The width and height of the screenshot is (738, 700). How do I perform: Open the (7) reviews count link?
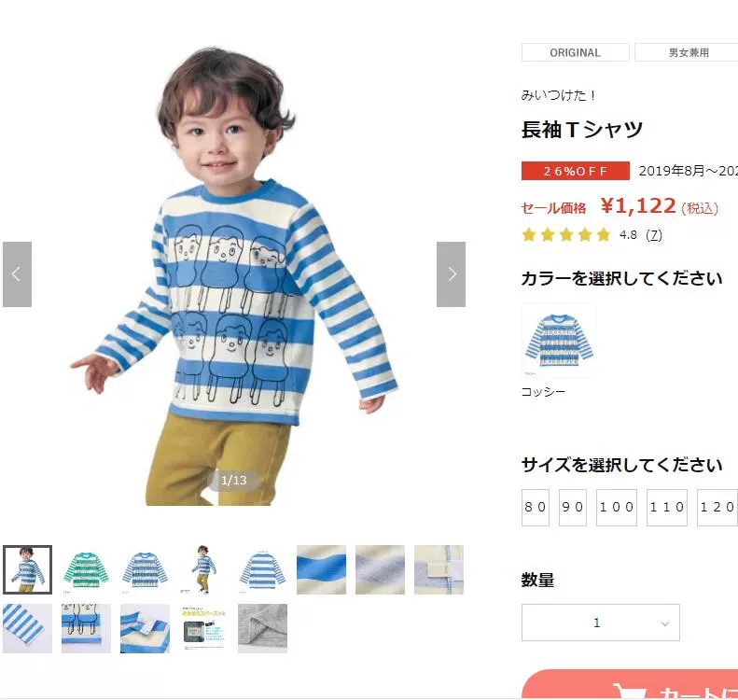point(654,234)
